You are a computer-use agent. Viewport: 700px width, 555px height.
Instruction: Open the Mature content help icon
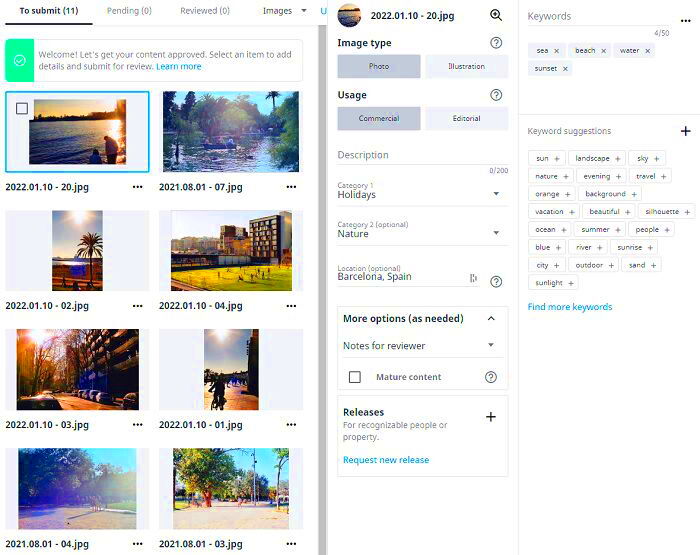(x=491, y=377)
